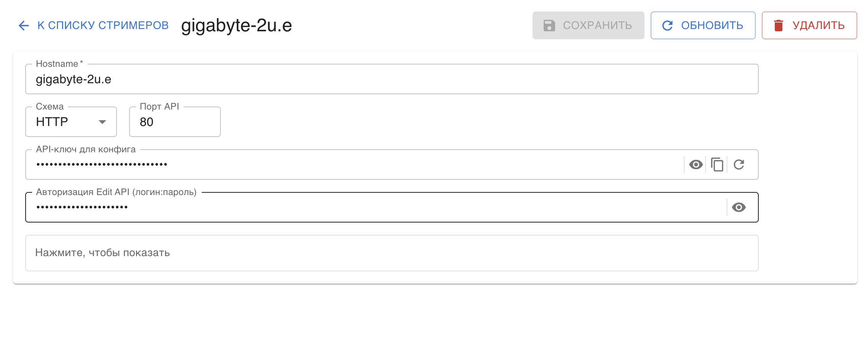Click the back arrow icon
This screenshot has width=868, height=342.
(x=24, y=26)
